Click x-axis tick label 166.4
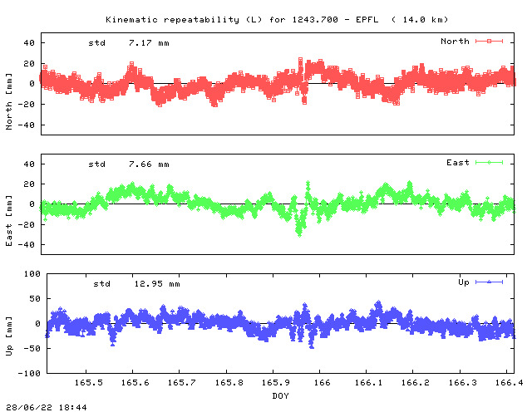This screenshot has height=412, width=532. (509, 382)
